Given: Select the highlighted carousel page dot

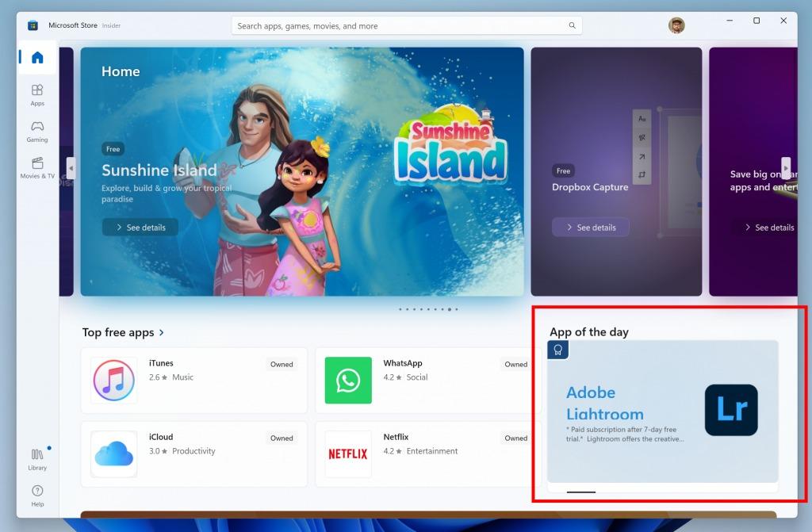Looking at the screenshot, I should click(450, 309).
